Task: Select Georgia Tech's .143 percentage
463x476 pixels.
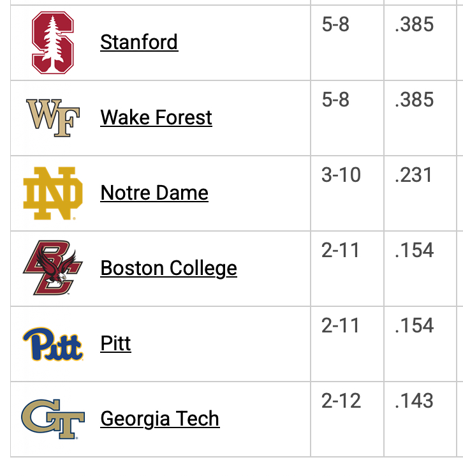Action: coord(414,401)
